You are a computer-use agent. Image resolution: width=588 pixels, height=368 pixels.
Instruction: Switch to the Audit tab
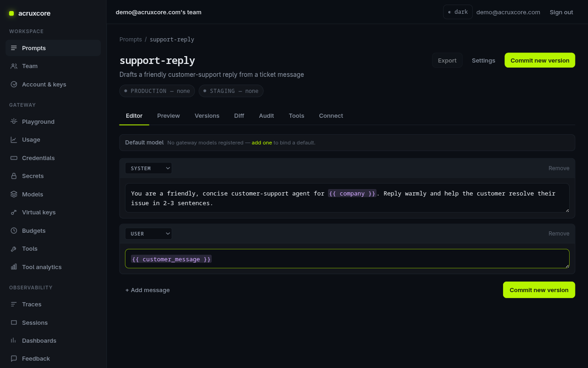266,115
